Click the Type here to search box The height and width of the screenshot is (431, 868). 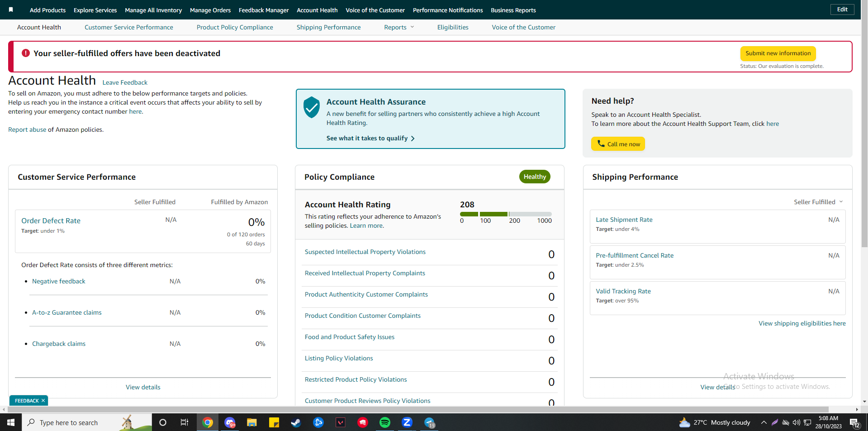tap(87, 422)
